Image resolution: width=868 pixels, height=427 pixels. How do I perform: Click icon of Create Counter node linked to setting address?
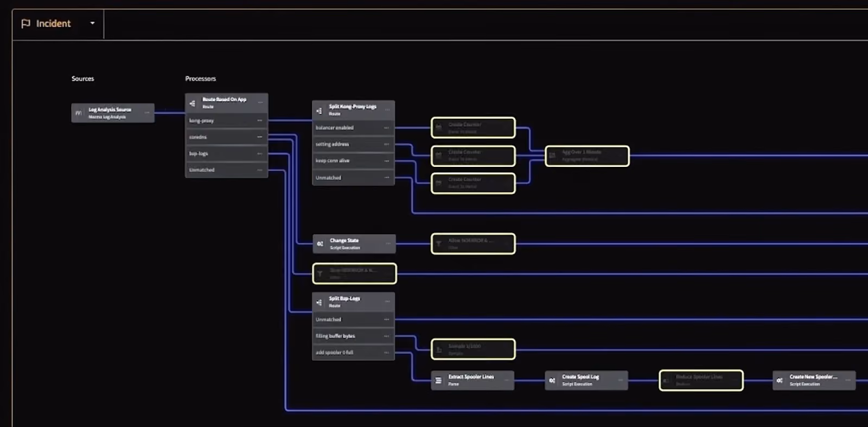[438, 156]
